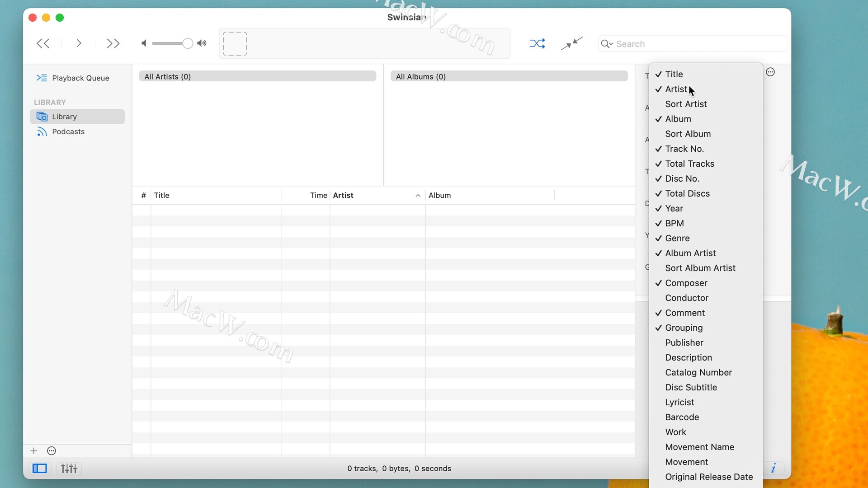Image resolution: width=868 pixels, height=488 pixels.
Task: Uncheck Album in the field menu
Action: 706,119
